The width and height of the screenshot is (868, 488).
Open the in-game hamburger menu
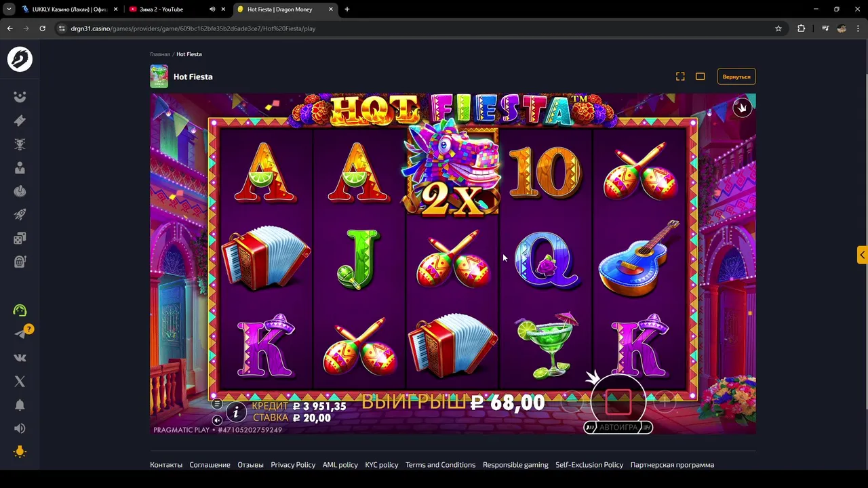pos(216,404)
